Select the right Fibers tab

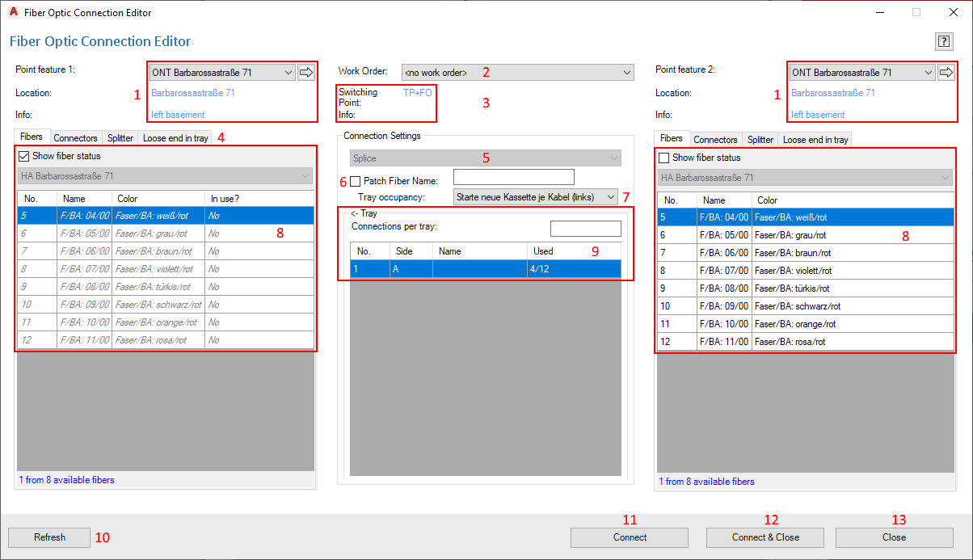672,138
